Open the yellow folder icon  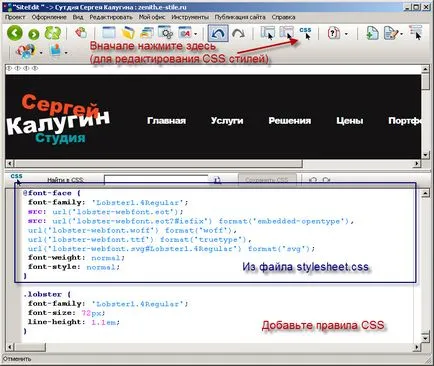click(x=128, y=33)
